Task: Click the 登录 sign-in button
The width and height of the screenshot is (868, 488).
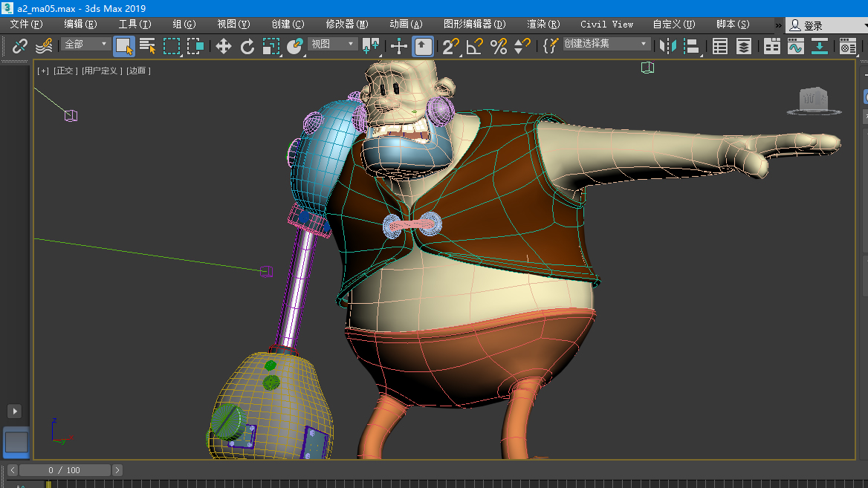Action: (812, 25)
